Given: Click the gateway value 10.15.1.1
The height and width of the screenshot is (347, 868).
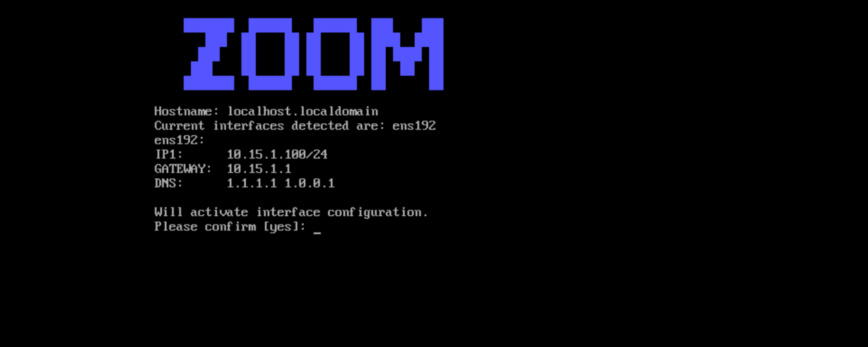Looking at the screenshot, I should (x=259, y=169).
